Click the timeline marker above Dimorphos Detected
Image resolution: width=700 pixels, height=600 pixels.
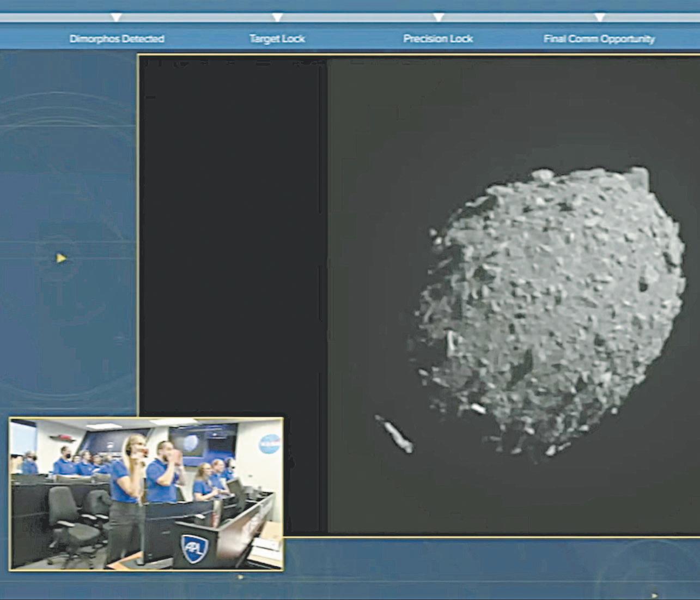click(116, 17)
